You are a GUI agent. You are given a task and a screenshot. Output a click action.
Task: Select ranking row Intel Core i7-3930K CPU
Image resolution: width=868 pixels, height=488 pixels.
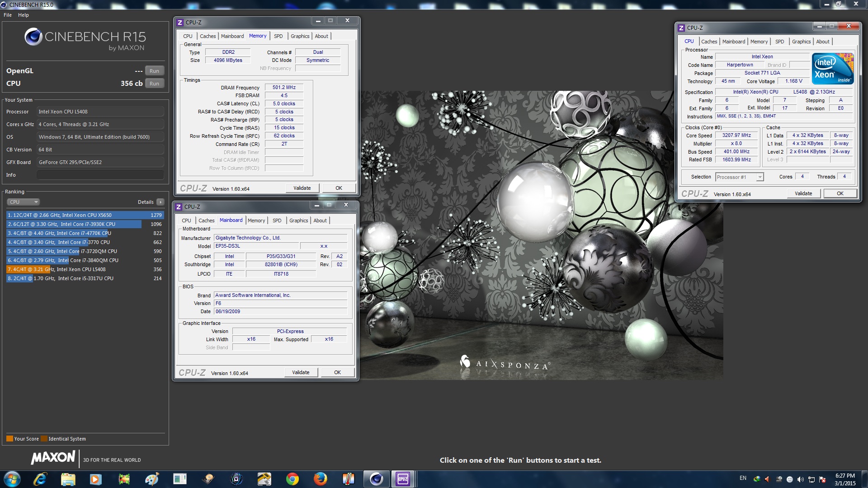(x=85, y=224)
